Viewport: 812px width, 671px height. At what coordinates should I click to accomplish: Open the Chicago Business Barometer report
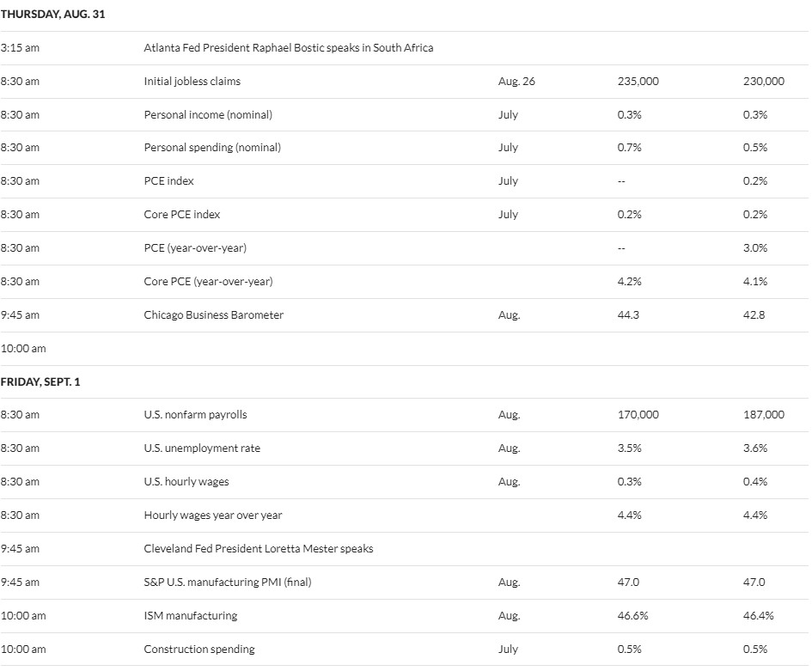click(213, 315)
